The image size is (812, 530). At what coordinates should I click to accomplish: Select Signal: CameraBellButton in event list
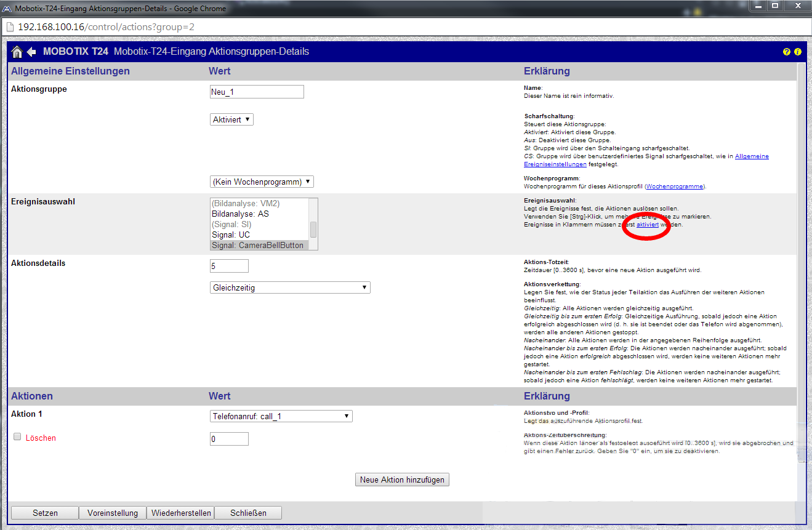point(259,245)
